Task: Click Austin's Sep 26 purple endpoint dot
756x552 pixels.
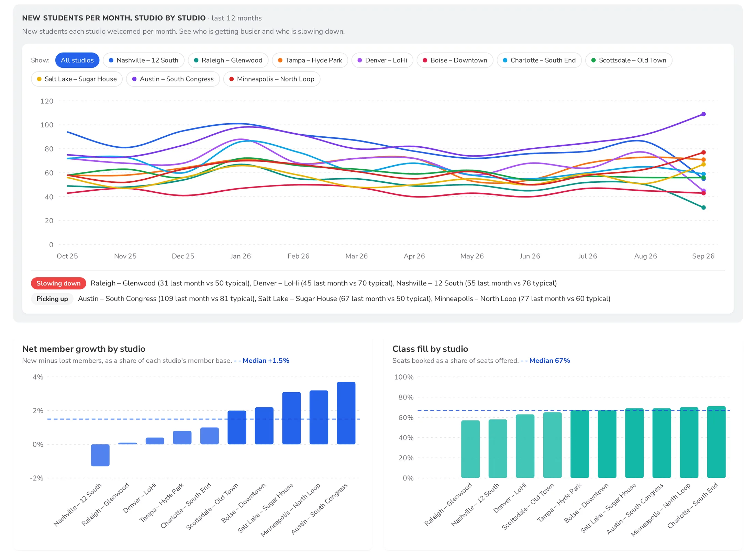Action: point(703,114)
